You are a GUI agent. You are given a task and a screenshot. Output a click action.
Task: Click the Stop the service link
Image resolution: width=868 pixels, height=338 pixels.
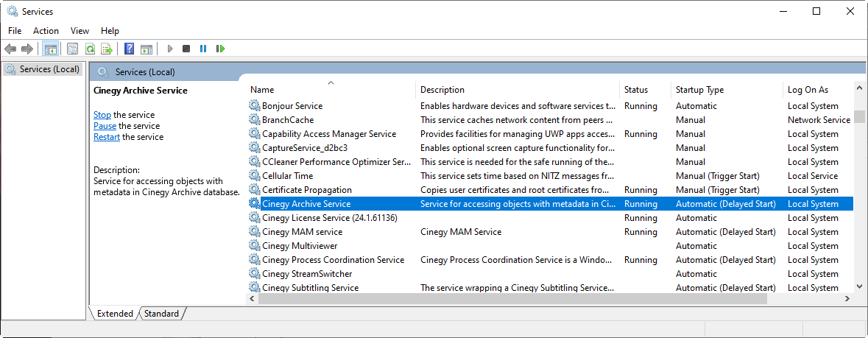click(102, 115)
